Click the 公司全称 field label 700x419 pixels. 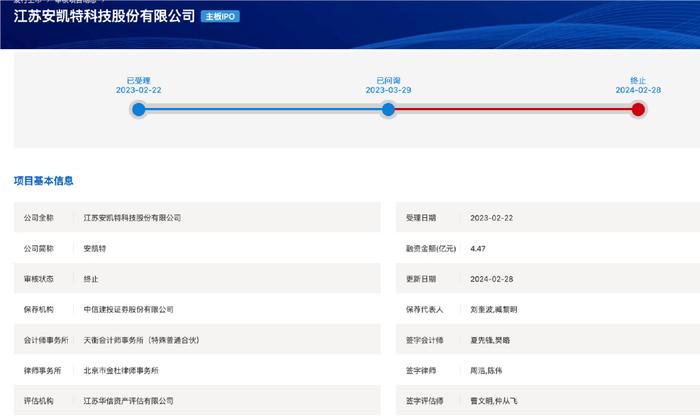38,218
